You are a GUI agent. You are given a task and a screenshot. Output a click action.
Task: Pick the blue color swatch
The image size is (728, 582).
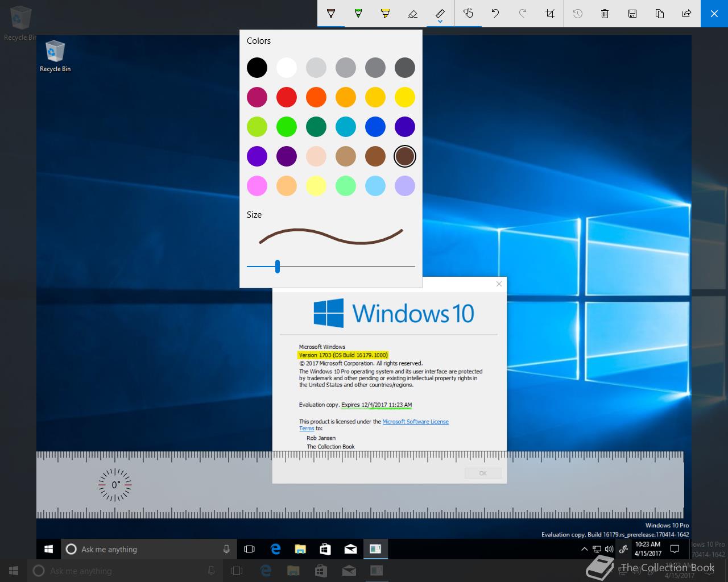tap(375, 127)
